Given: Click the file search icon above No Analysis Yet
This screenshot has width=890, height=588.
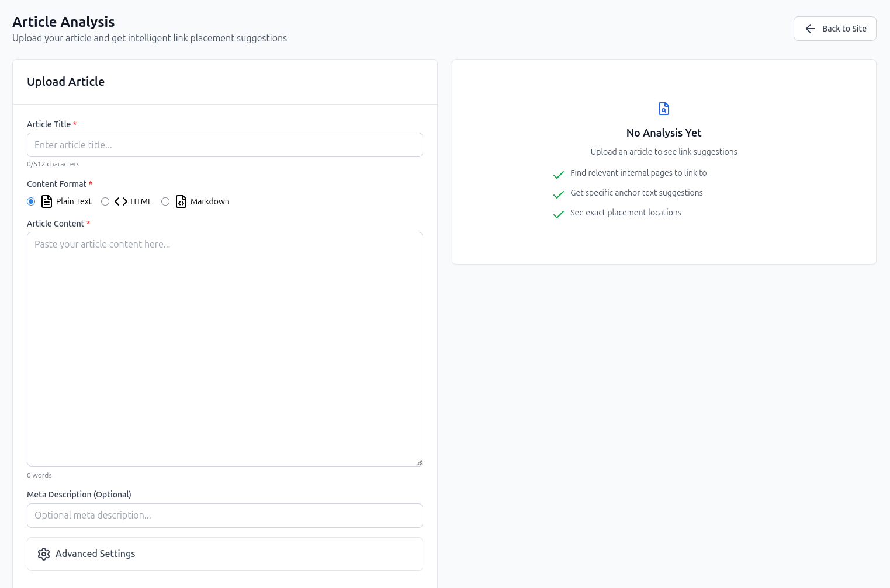Looking at the screenshot, I should [x=664, y=109].
